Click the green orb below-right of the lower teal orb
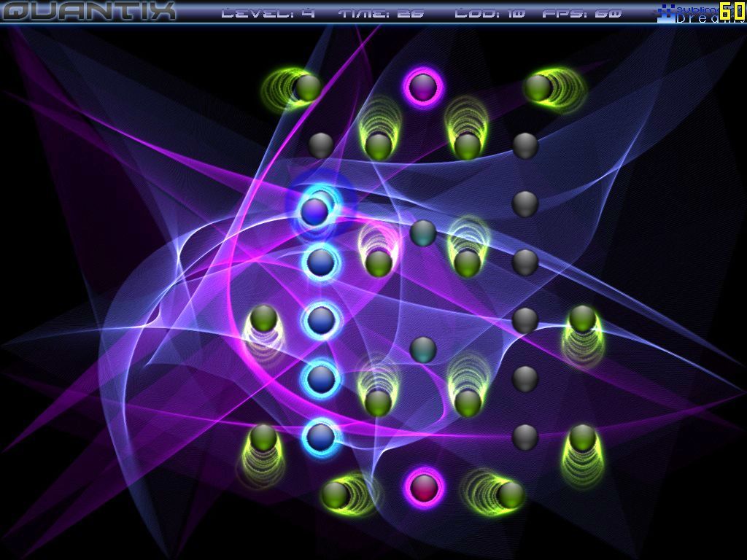The image size is (747, 560). (467, 402)
